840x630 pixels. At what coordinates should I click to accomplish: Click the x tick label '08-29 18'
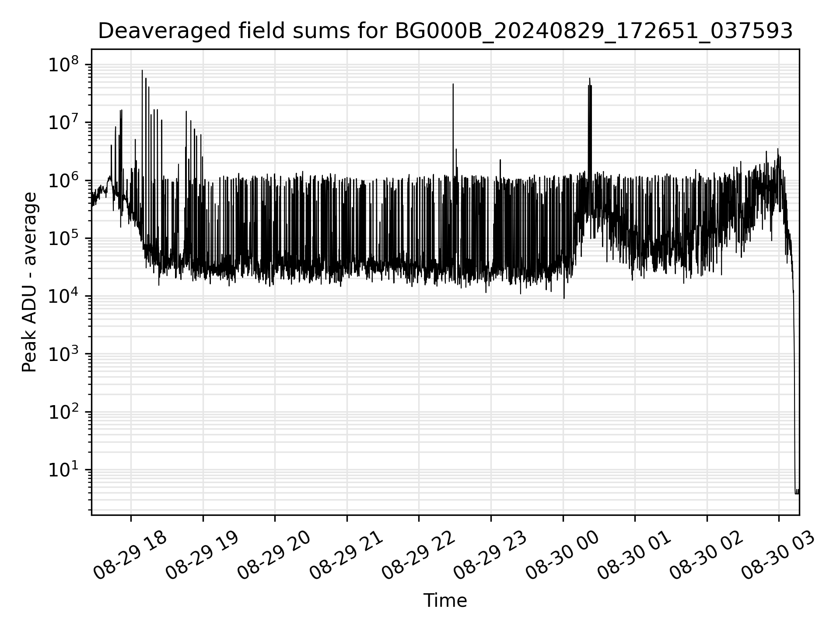[x=130, y=556]
